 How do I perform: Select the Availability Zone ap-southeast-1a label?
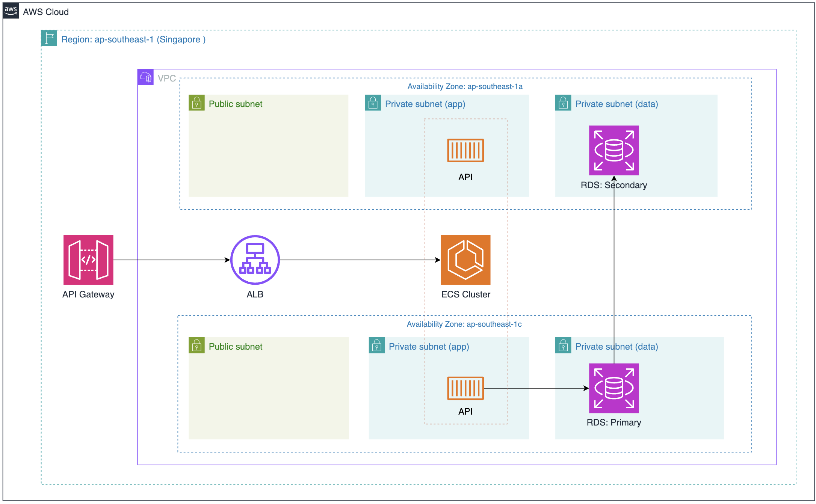tap(465, 86)
